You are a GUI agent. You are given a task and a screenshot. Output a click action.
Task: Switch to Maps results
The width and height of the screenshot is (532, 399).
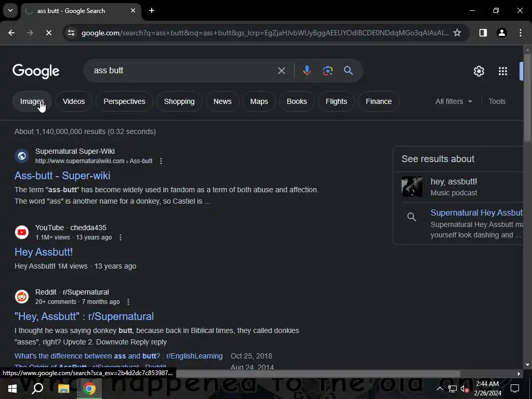coord(259,101)
